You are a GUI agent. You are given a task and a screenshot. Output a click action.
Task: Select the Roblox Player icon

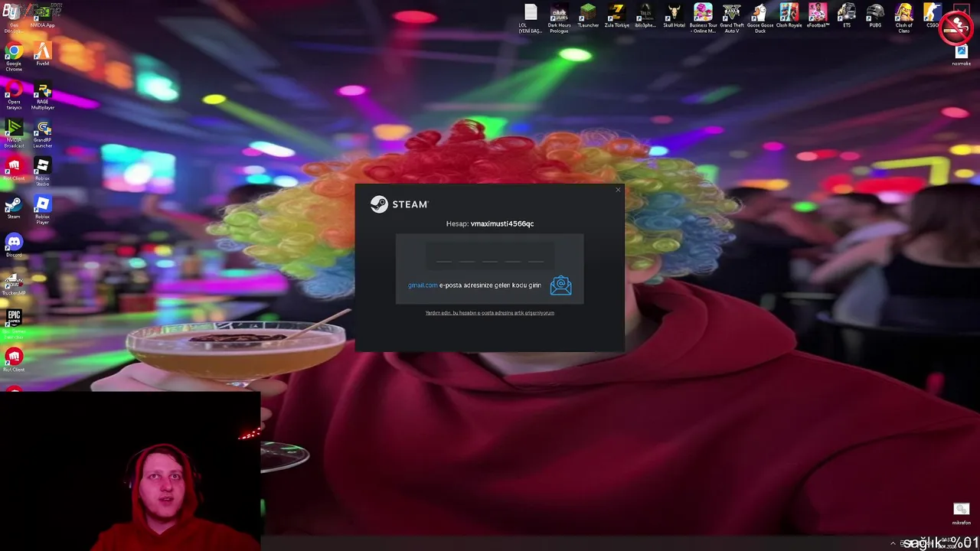click(x=43, y=210)
